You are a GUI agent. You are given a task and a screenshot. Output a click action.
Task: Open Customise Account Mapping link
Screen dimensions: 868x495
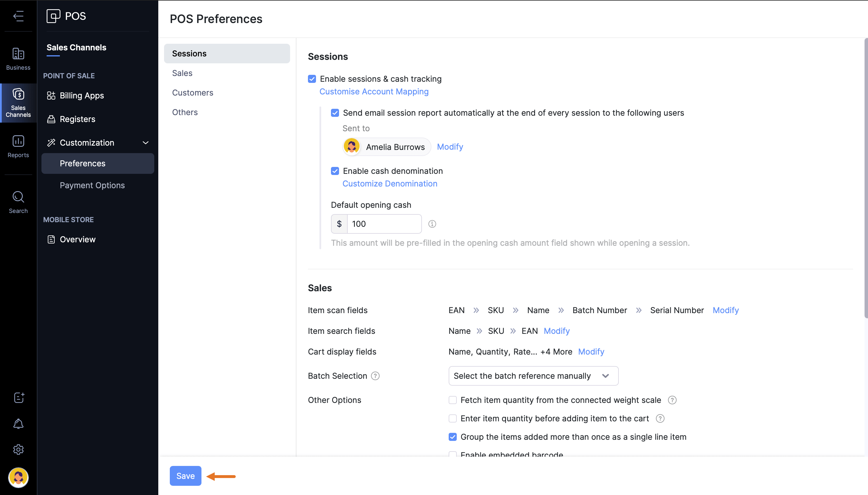374,92
